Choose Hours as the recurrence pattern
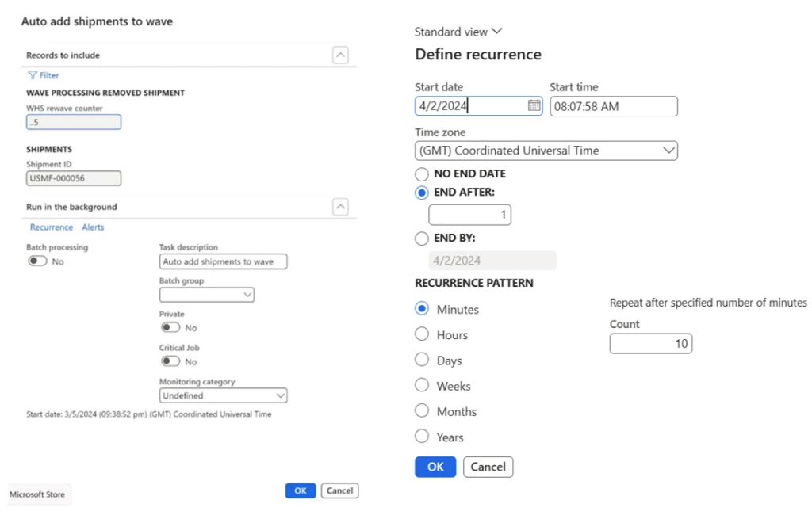Image resolution: width=812 pixels, height=519 pixels. 421,334
